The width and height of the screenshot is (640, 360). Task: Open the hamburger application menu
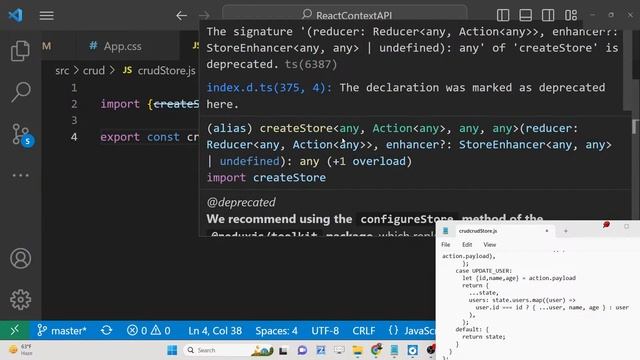click(47, 16)
